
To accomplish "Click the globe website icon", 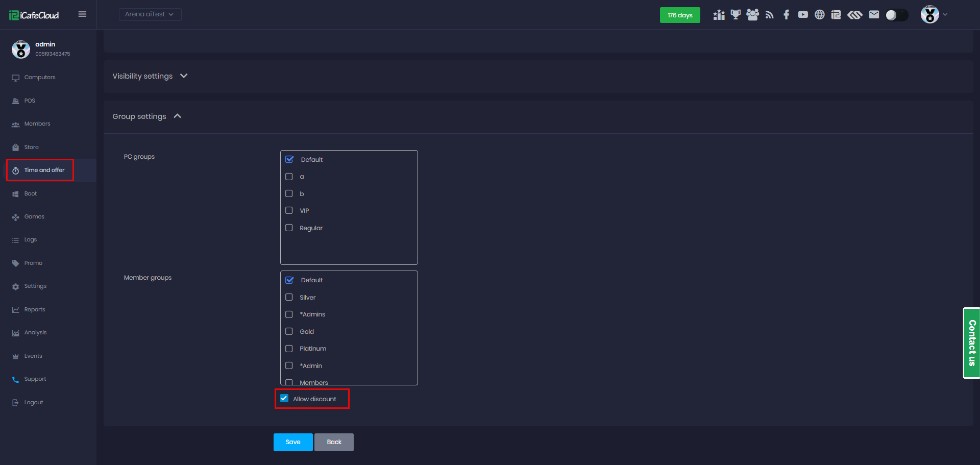I will tap(819, 15).
